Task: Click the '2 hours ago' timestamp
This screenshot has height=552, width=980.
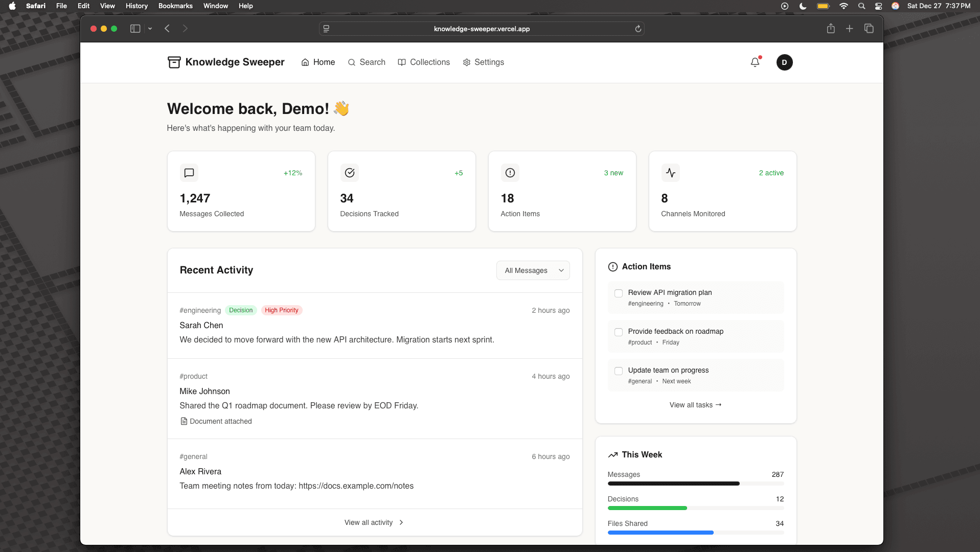Action: [x=551, y=310]
